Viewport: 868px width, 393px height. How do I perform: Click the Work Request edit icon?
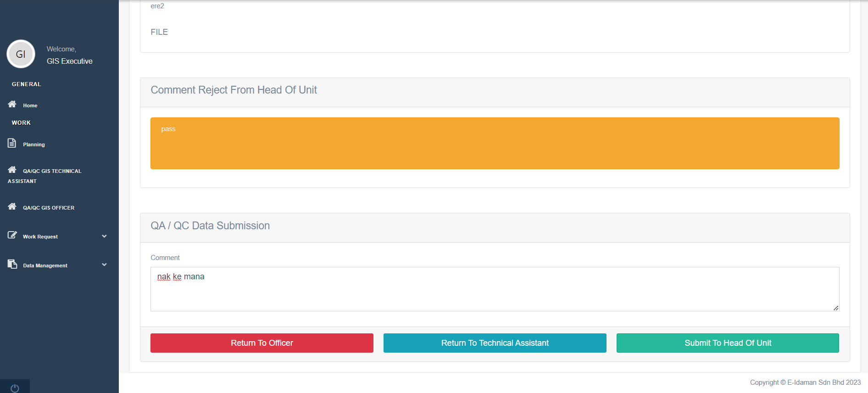12,236
